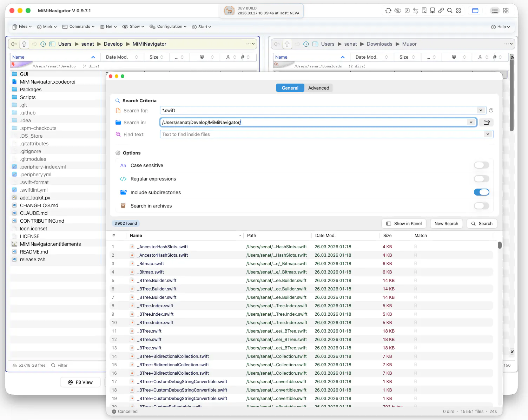528x420 pixels.
Task: Turn off Include subdirectories switch
Action: [x=482, y=192]
